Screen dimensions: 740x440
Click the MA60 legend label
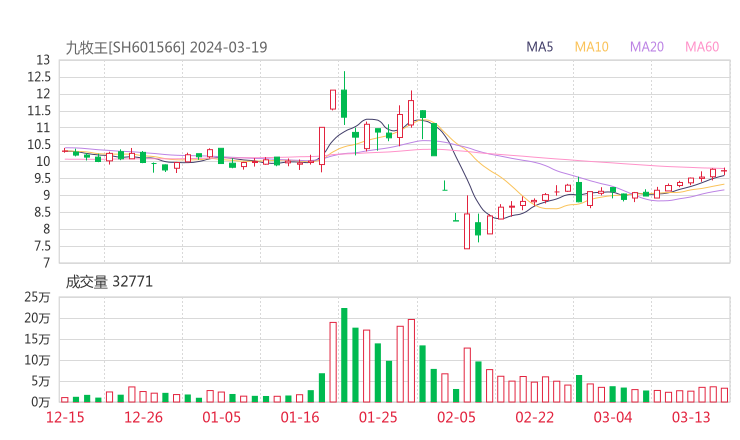point(702,47)
